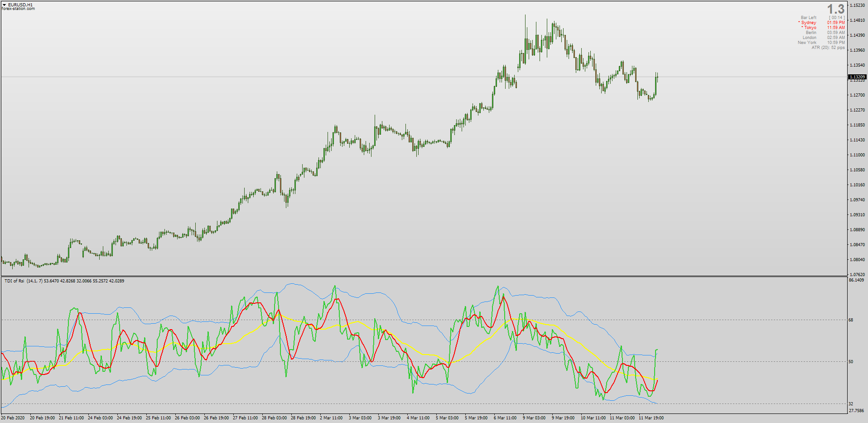Click the 9 Mar 03:00 time label
The width and height of the screenshot is (868, 423).
[534, 418]
